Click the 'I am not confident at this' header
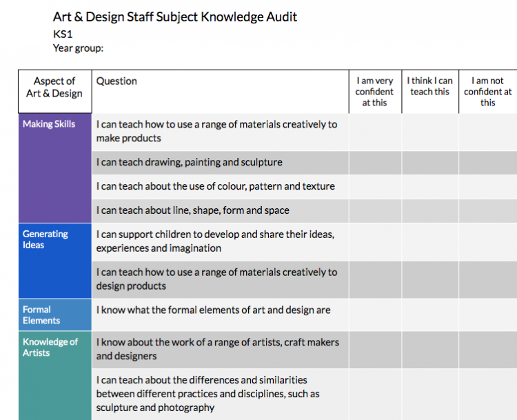517x420 pixels. click(x=488, y=92)
